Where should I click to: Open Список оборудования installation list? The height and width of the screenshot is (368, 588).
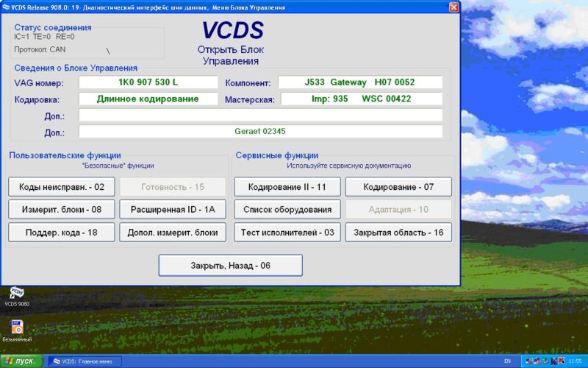tap(287, 210)
